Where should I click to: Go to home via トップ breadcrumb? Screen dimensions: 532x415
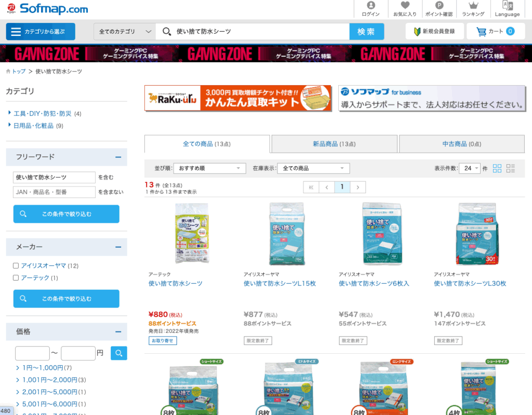pos(19,71)
